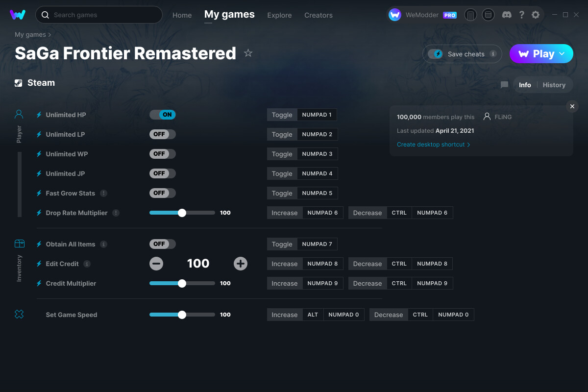Image resolution: width=588 pixels, height=392 pixels.
Task: Click the Toggle button for Unlimited HP
Action: (282, 115)
